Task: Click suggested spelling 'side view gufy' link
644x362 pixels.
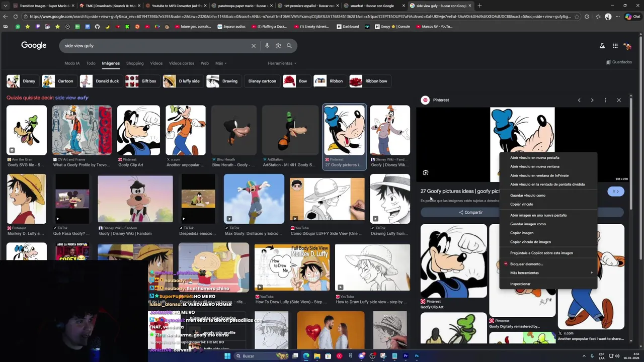Action: click(x=71, y=98)
